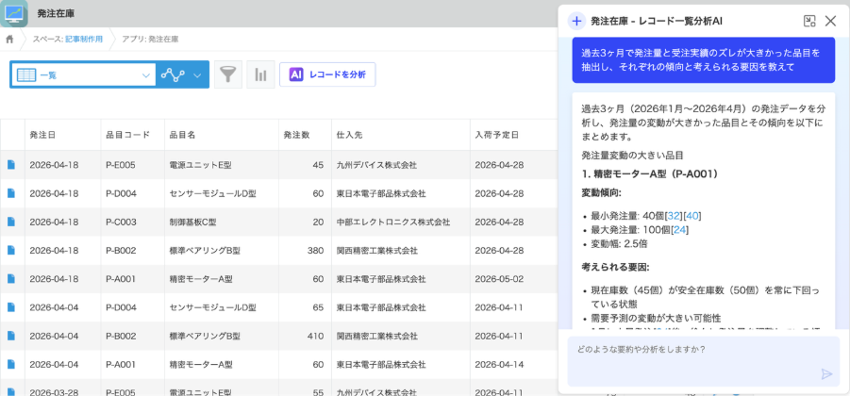Open record icon for P-A001 2026-04-18 row
Image resolution: width=850 pixels, height=396 pixels.
tap(11, 279)
